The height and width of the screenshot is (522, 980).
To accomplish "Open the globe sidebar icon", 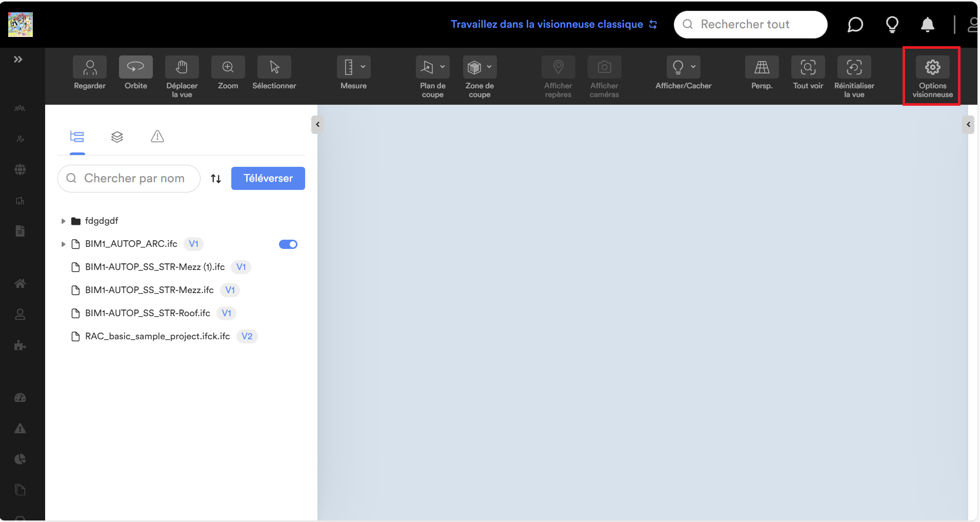I will [x=20, y=170].
